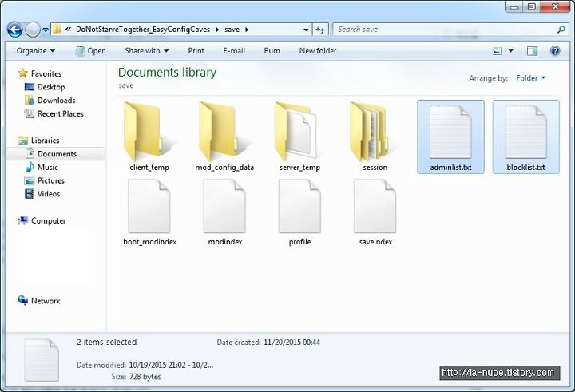
Task: Open the view options dropdown arrow
Action: pos(510,51)
